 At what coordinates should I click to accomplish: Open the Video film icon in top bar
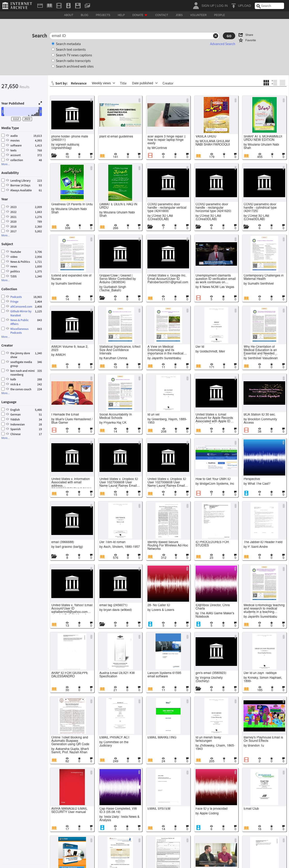tap(59, 6)
